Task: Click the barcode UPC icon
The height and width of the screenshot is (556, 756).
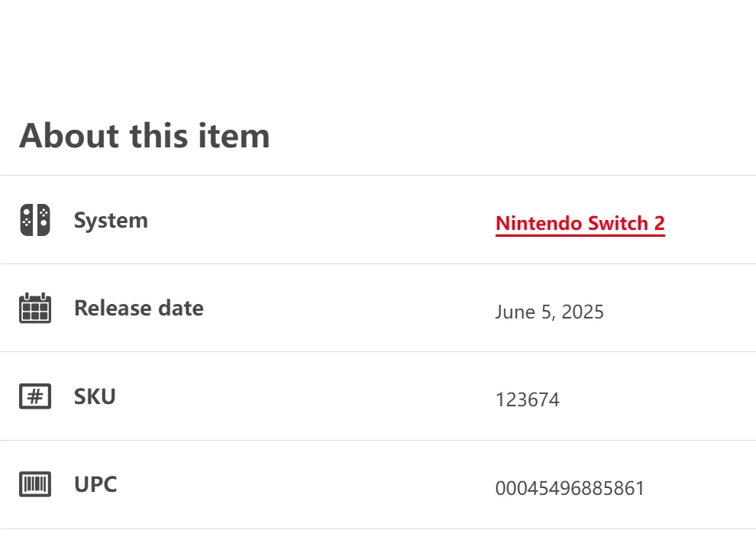Action: pyautogui.click(x=35, y=483)
